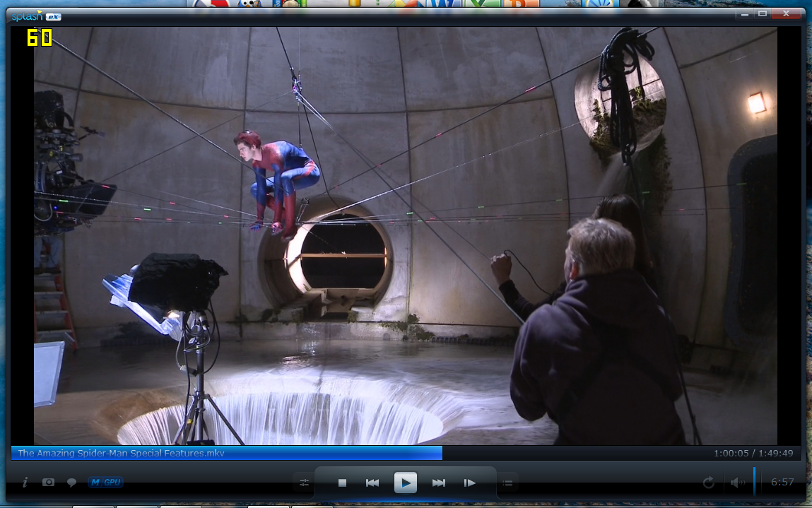Play the paused video
The height and width of the screenshot is (508, 812).
tap(406, 483)
